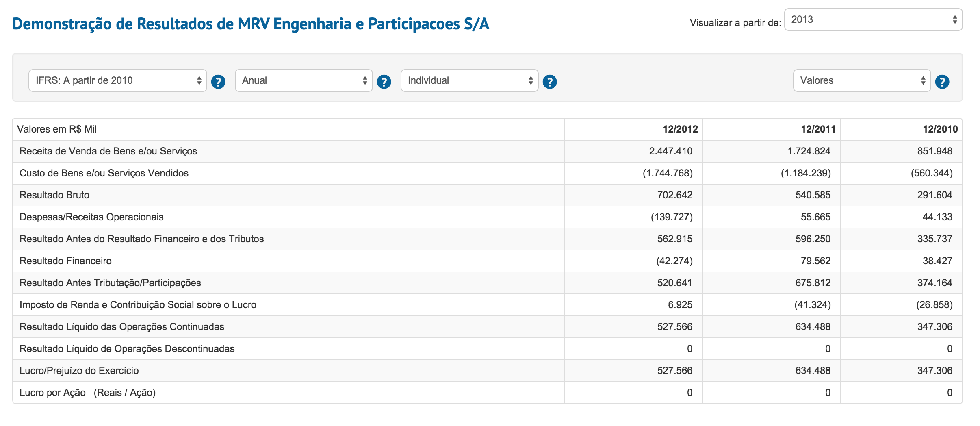Viewport: 980px width, 426px height.
Task: Select row 'Custo de Bens e/ou Serviços Vendidos'
Action: pos(488,173)
